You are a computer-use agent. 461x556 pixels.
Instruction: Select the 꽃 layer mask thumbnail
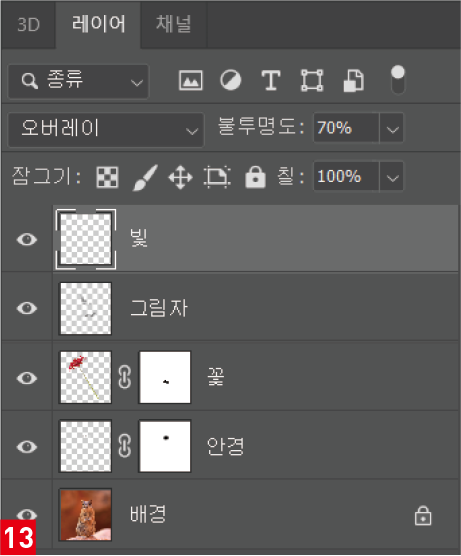165,377
